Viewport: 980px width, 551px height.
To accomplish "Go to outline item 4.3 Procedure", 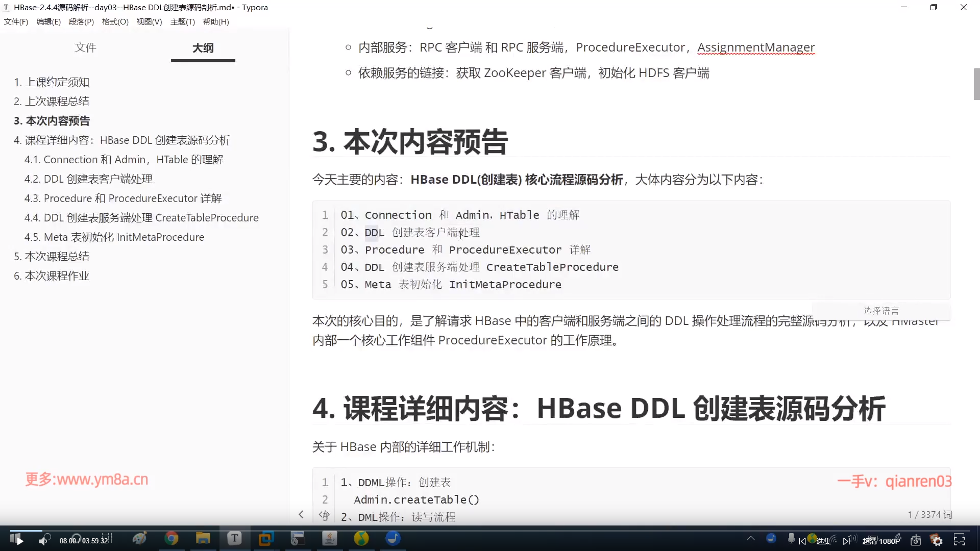I will (x=123, y=198).
